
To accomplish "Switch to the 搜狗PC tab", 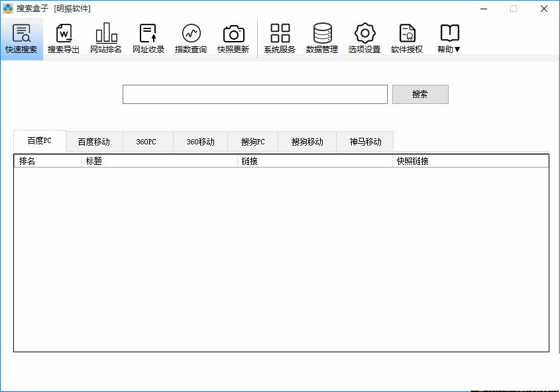I will coord(252,142).
